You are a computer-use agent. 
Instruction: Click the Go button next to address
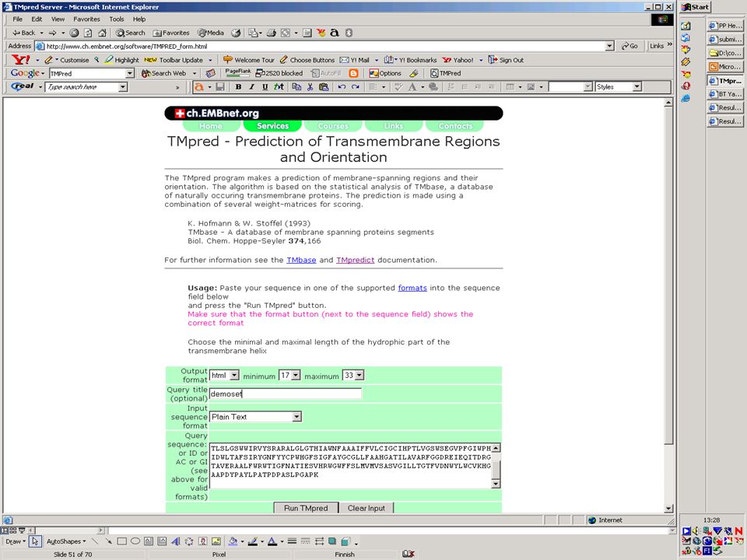pyautogui.click(x=630, y=46)
